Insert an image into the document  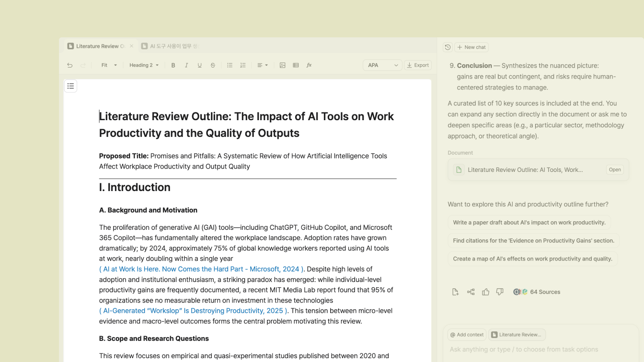coord(283,65)
